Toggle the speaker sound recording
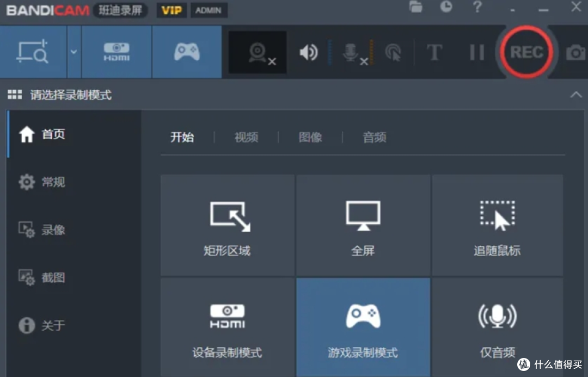Screen dimensions: 588x377 pos(309,52)
